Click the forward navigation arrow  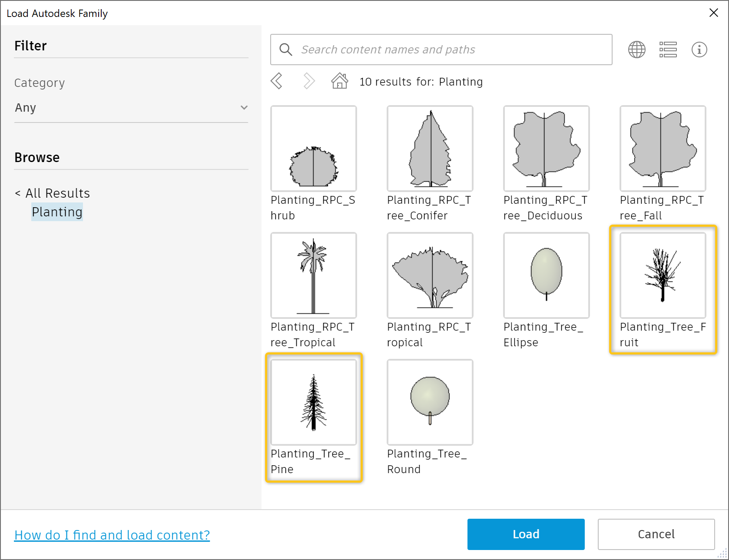click(x=308, y=81)
